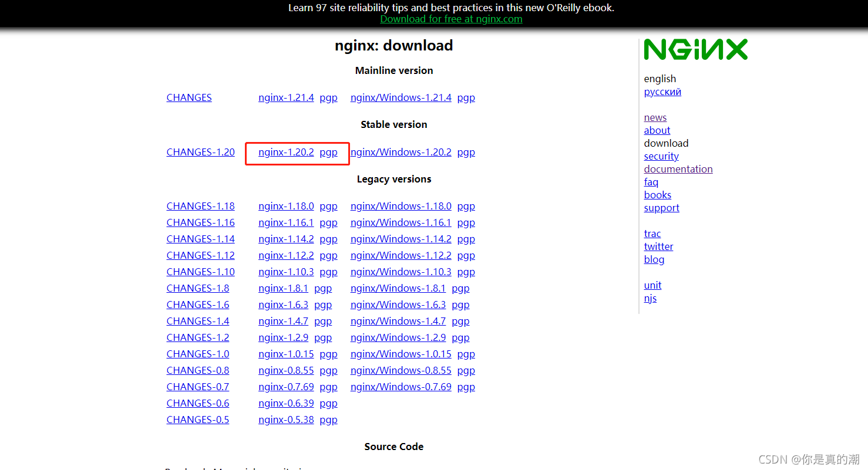Viewport: 868px width, 470px height.
Task: Open pgp signature for nginx-1.20.2
Action: (x=328, y=152)
